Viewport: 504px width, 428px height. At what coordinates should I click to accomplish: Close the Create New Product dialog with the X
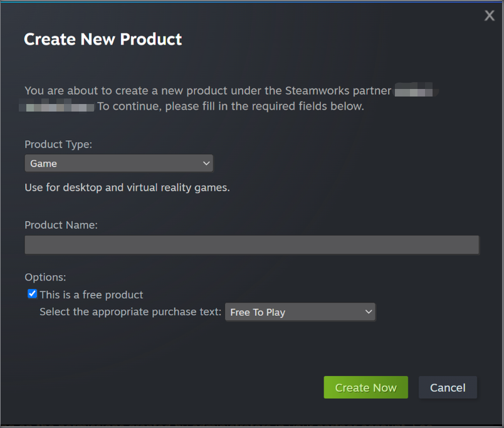(489, 16)
